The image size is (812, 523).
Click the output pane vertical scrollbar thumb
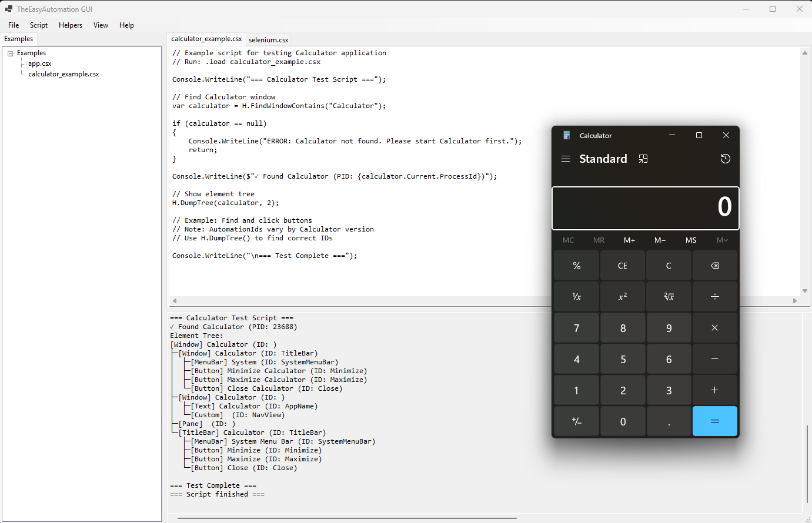(x=807, y=464)
